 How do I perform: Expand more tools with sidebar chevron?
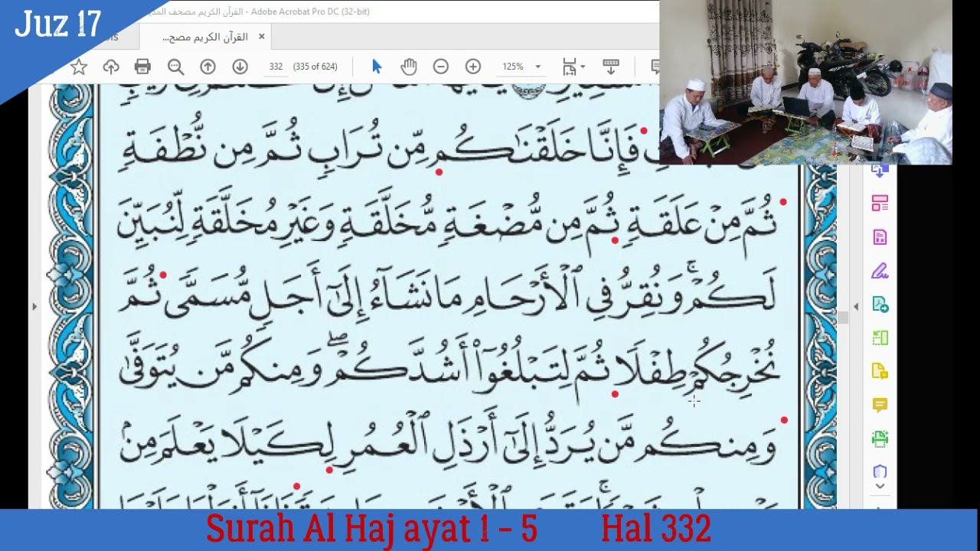[x=880, y=486]
